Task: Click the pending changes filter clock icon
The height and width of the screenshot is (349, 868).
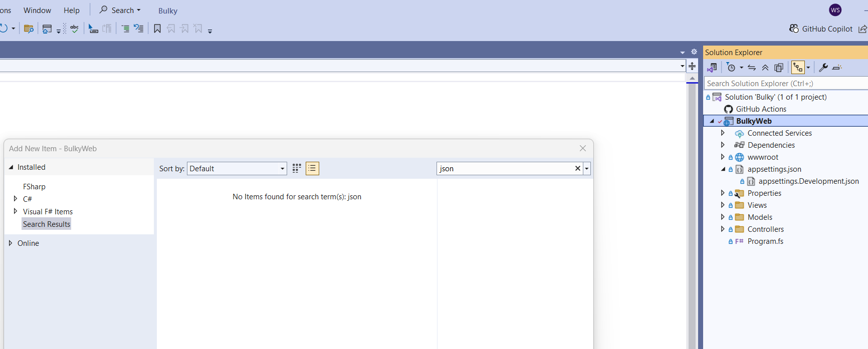Action: pos(731,67)
